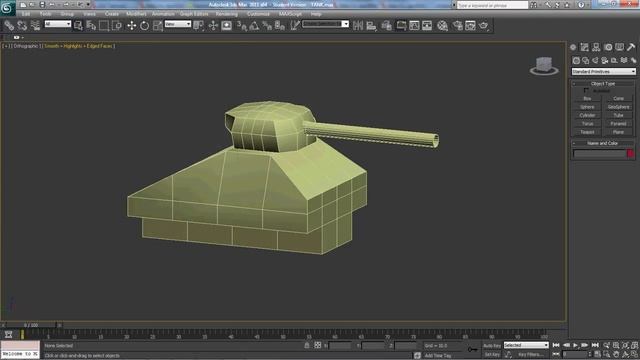
Task: Click the 3ds Max application logo button
Action: point(7,8)
